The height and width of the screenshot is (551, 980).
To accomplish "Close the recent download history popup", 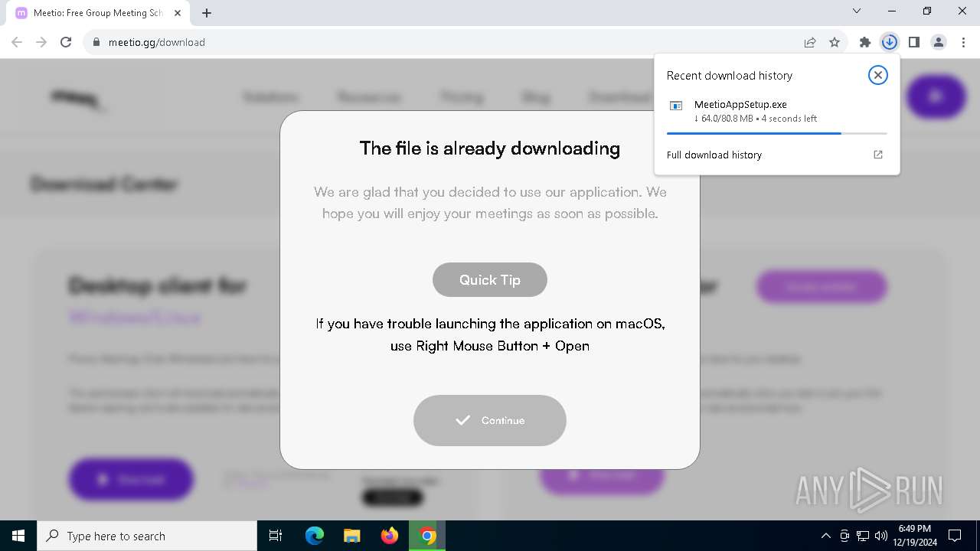I will point(877,75).
